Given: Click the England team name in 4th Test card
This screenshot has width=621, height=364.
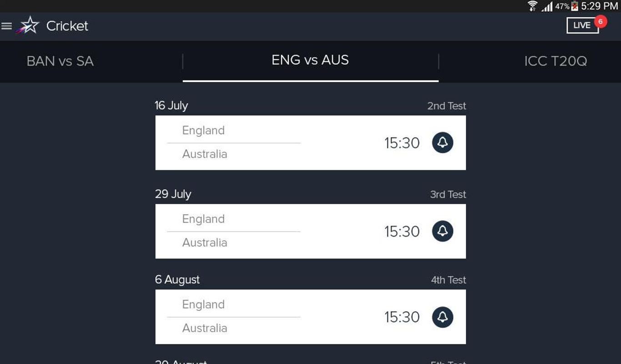Looking at the screenshot, I should pos(203,304).
